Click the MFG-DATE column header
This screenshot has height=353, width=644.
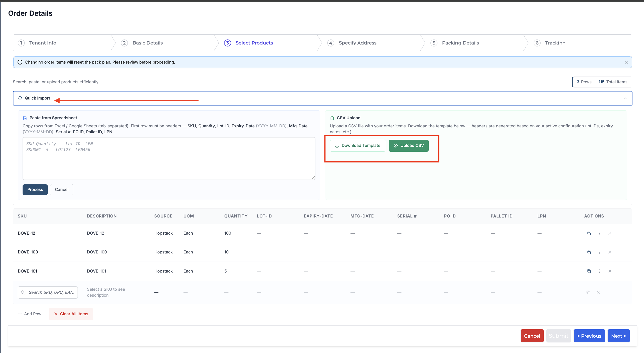coord(362,216)
